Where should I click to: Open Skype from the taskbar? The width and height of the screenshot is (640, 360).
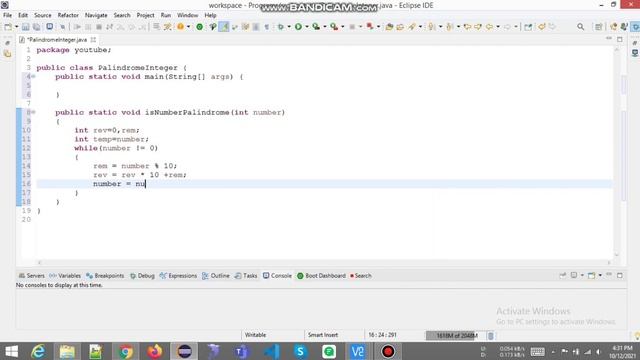tap(300, 351)
